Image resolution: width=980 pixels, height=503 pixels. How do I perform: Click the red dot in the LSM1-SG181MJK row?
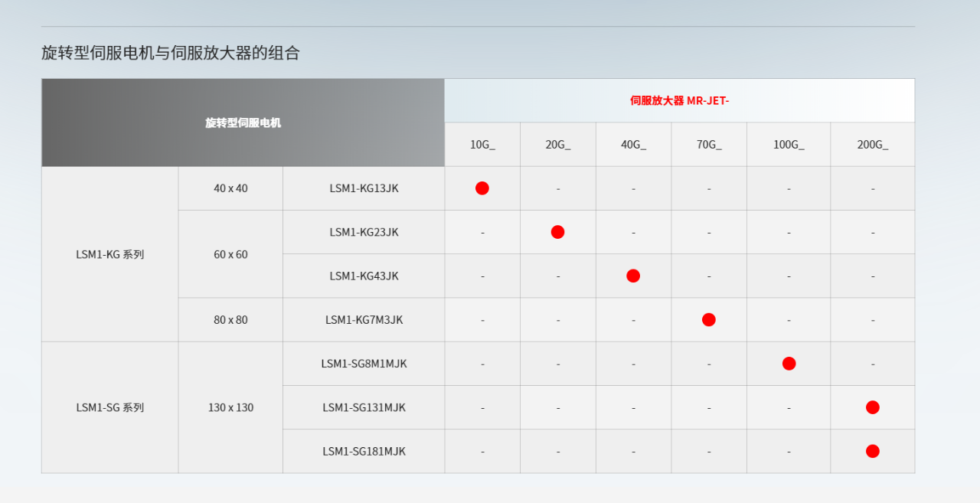pyautogui.click(x=873, y=451)
